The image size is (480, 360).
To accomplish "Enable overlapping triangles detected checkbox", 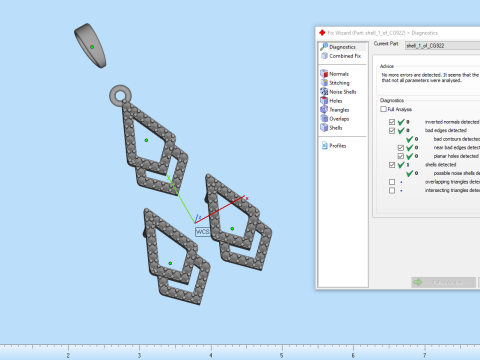I will pos(392,182).
